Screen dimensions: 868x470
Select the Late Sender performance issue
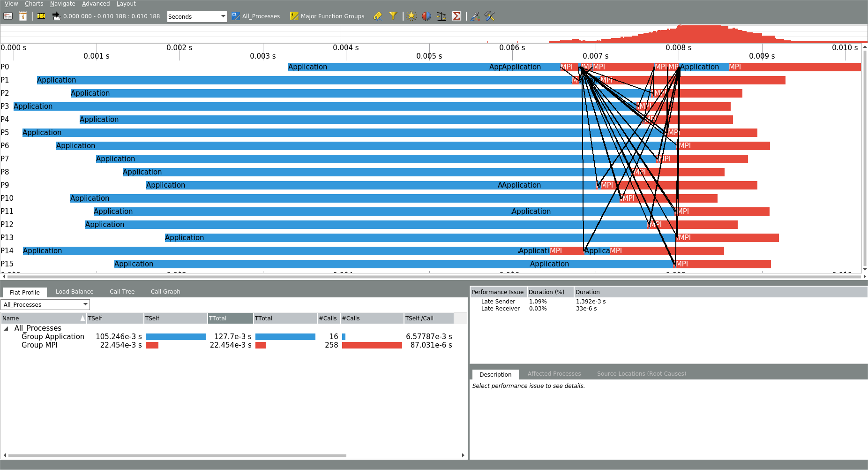coord(498,301)
